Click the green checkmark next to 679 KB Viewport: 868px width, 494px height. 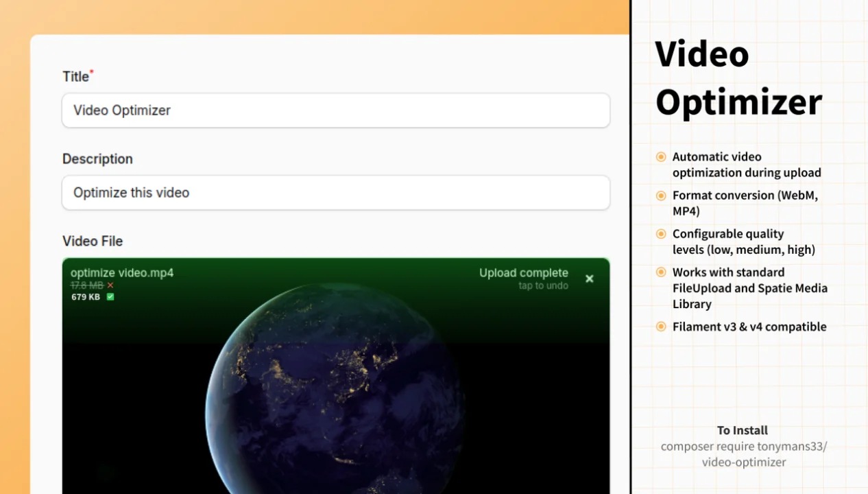point(110,296)
